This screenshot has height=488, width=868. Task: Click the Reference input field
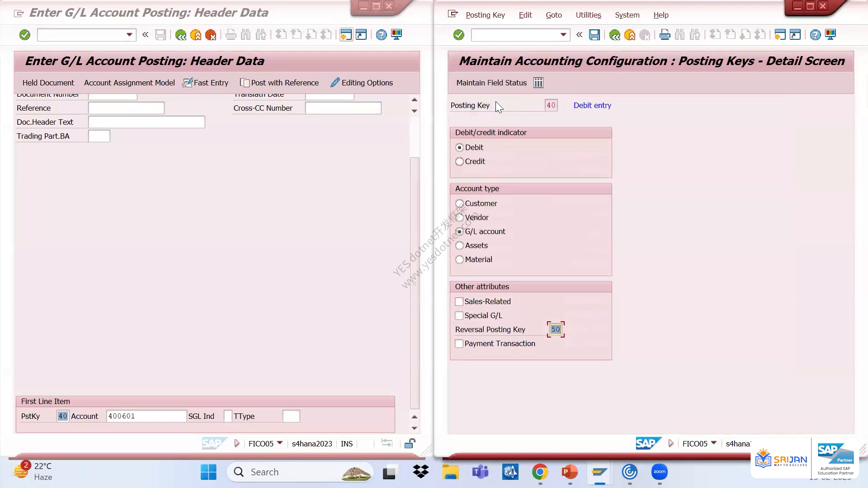pyautogui.click(x=126, y=108)
